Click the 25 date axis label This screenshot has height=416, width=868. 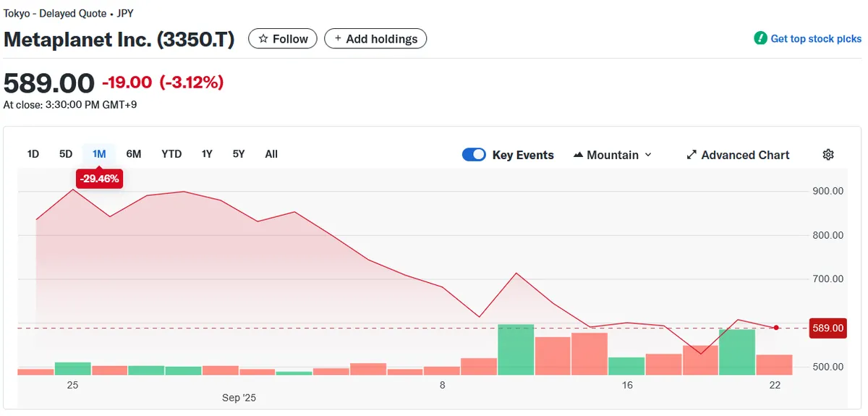(72, 385)
